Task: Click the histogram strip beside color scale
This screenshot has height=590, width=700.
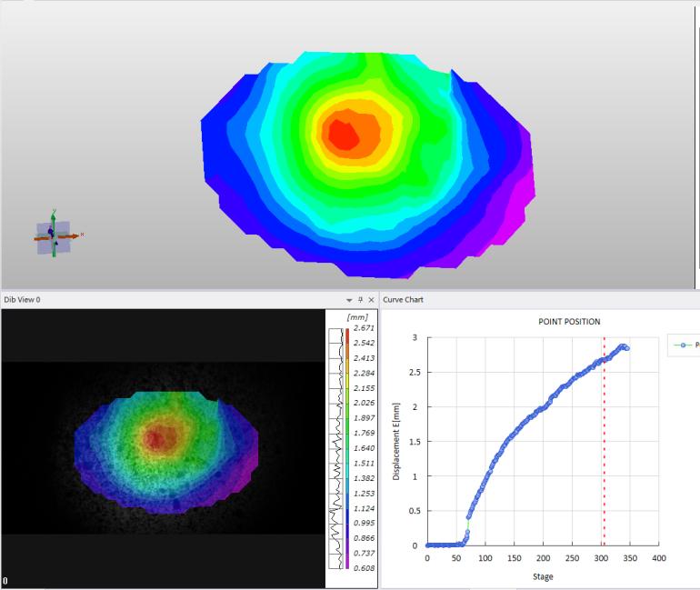Action: pos(335,447)
